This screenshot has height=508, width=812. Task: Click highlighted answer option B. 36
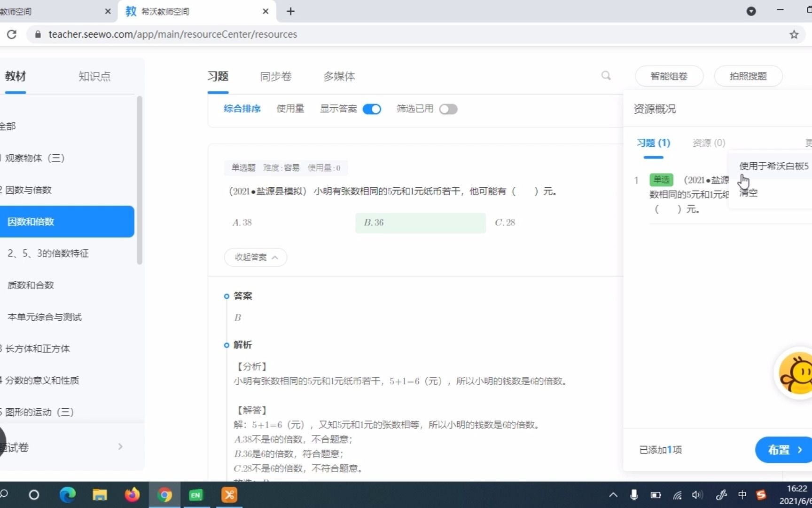click(421, 222)
